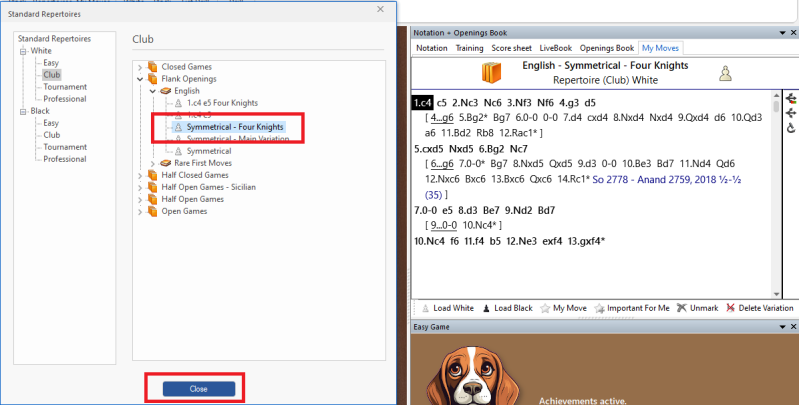Viewport: 799px width, 405px height.
Task: Click the Open Games folder icon
Action: pos(152,211)
